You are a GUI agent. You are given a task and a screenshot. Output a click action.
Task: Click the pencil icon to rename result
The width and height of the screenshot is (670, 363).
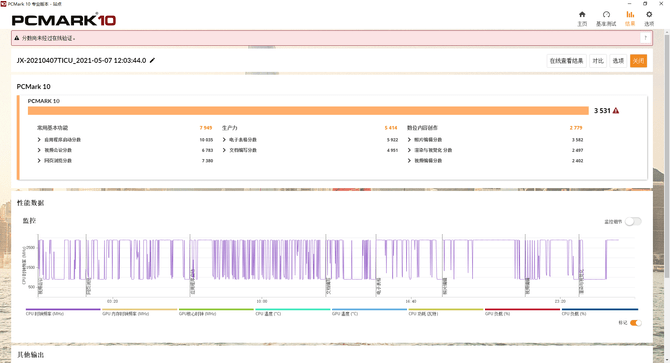[x=152, y=60]
